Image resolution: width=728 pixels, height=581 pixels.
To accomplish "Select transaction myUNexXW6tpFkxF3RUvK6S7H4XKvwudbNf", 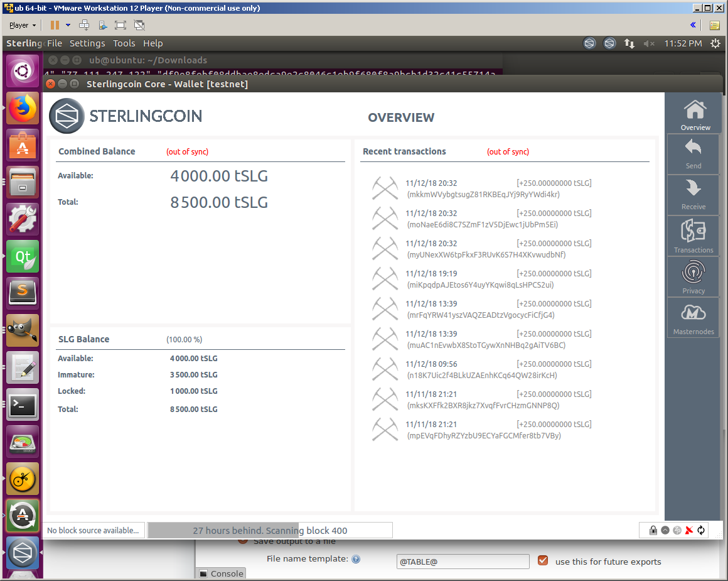I will tap(481, 249).
